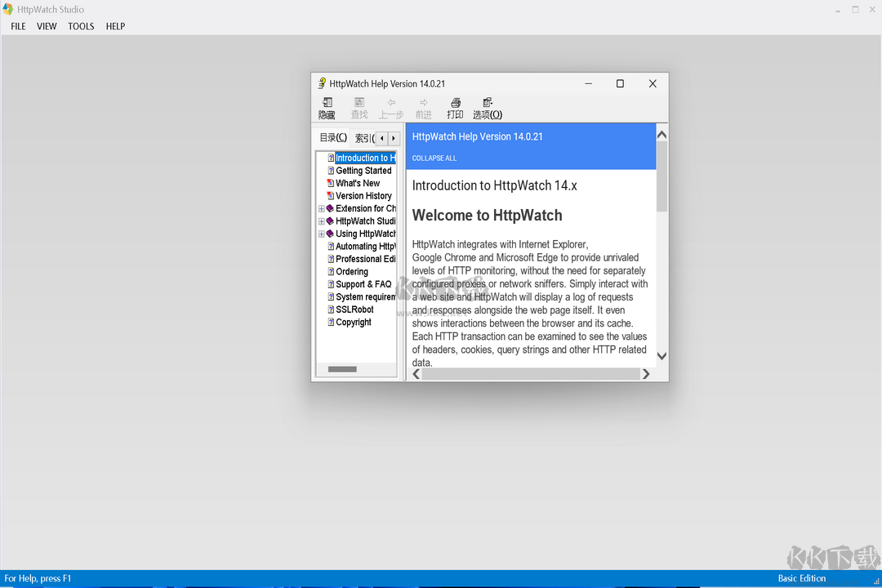Open the VIEW menu
The height and width of the screenshot is (588, 882).
coord(47,26)
